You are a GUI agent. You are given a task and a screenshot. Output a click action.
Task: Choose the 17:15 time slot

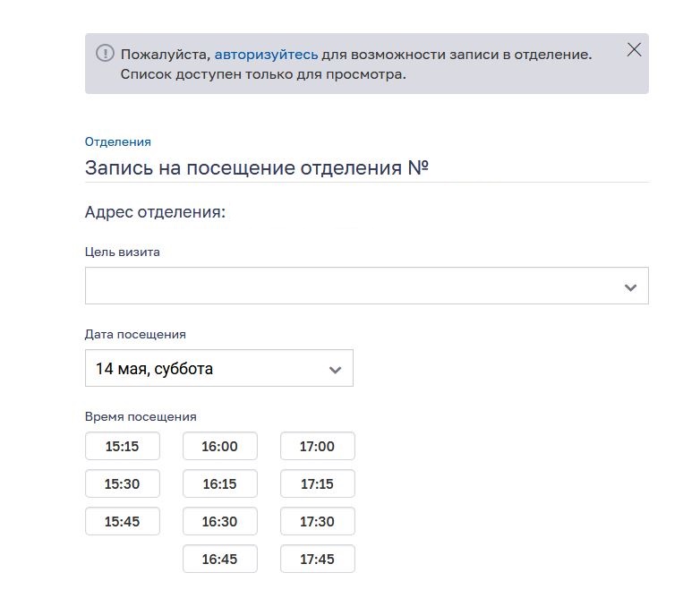318,483
